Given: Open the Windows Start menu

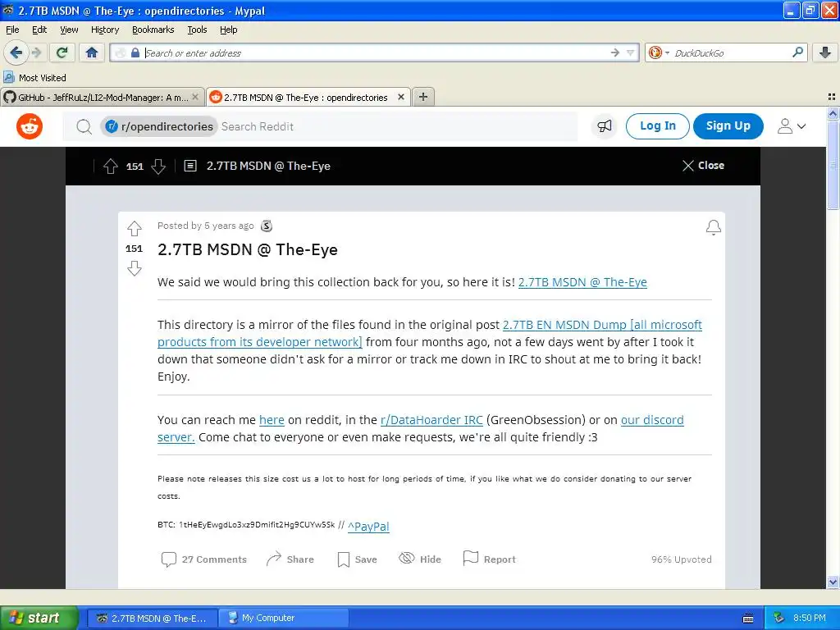Looking at the screenshot, I should pos(39,618).
